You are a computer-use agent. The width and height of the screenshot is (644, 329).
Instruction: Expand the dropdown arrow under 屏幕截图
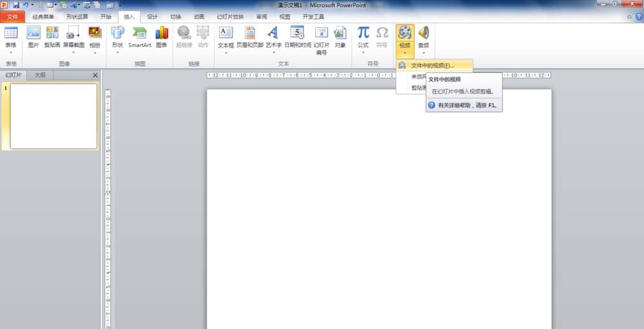[x=73, y=53]
